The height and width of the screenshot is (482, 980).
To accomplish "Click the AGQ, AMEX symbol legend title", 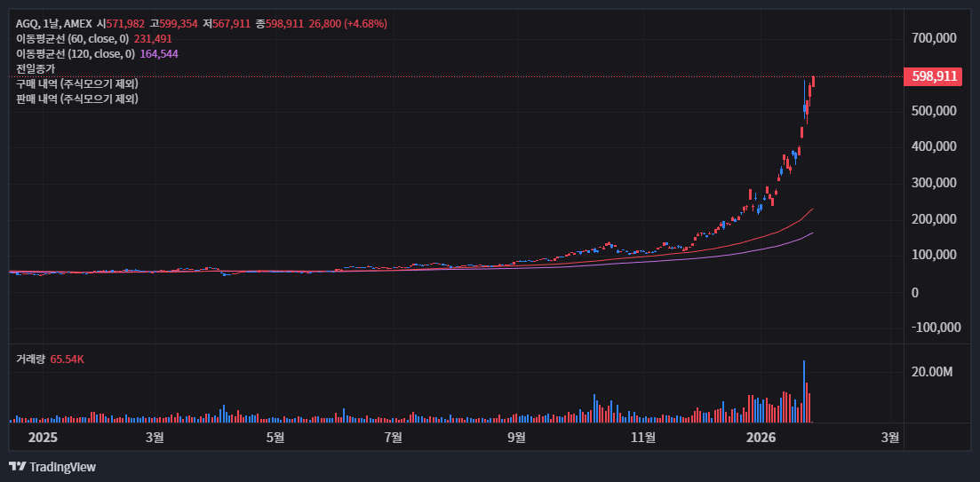I will (x=55, y=24).
